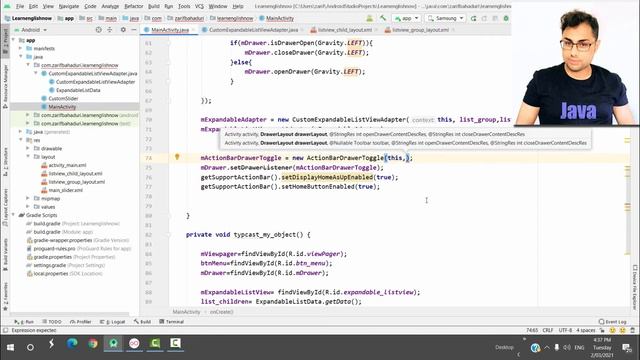
Task: Open the Resource Manager side panel
Action: point(5,86)
